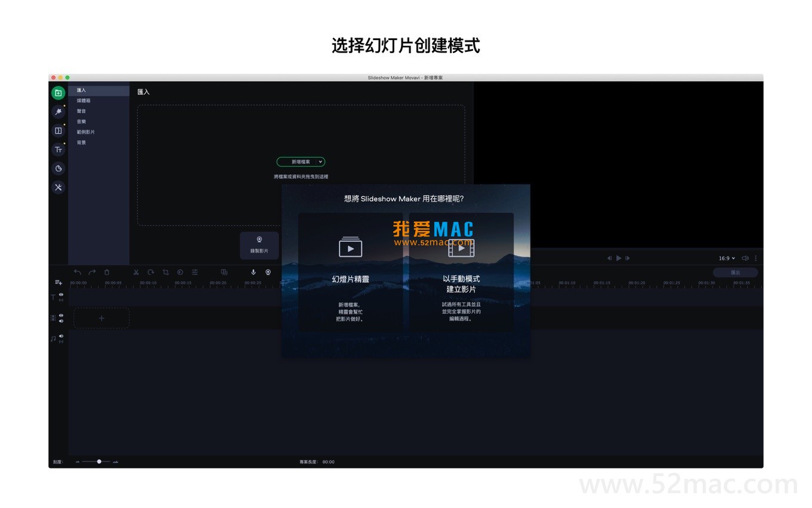Open the Transition Wizard icon
Screen dimensions: 812x508
click(224, 272)
